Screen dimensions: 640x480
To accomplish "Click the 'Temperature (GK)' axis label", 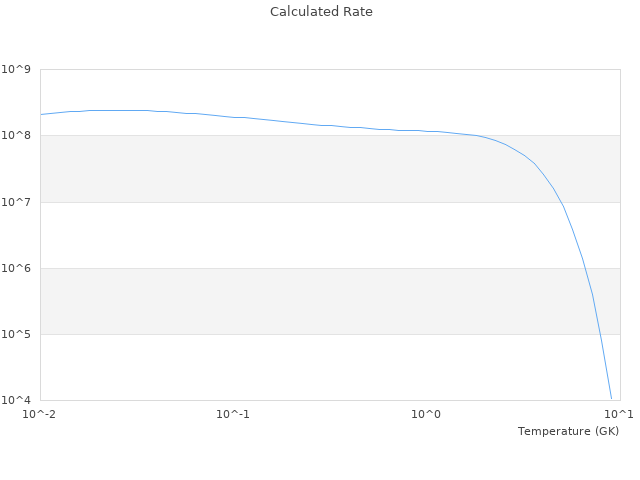I will (568, 431).
